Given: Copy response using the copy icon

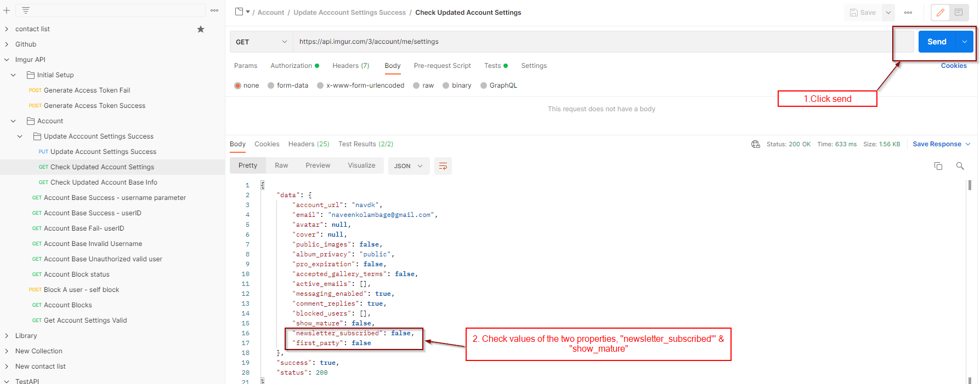Looking at the screenshot, I should click(938, 166).
